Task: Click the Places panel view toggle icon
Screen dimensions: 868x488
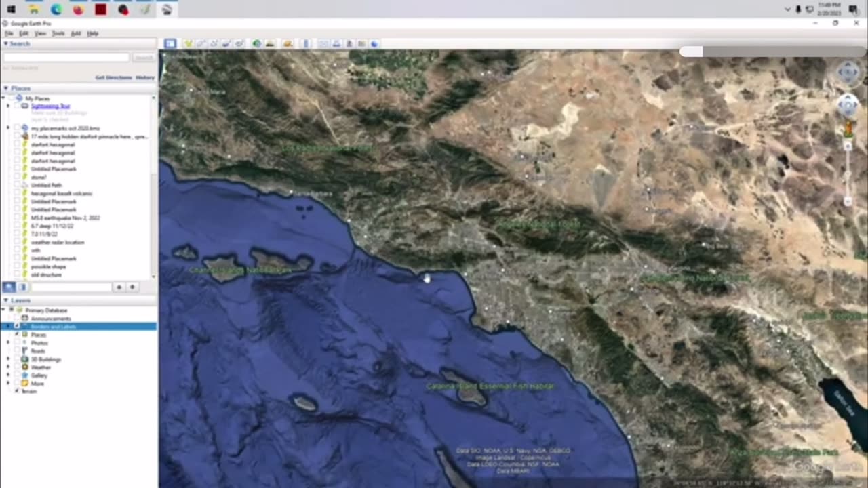Action: (22, 287)
